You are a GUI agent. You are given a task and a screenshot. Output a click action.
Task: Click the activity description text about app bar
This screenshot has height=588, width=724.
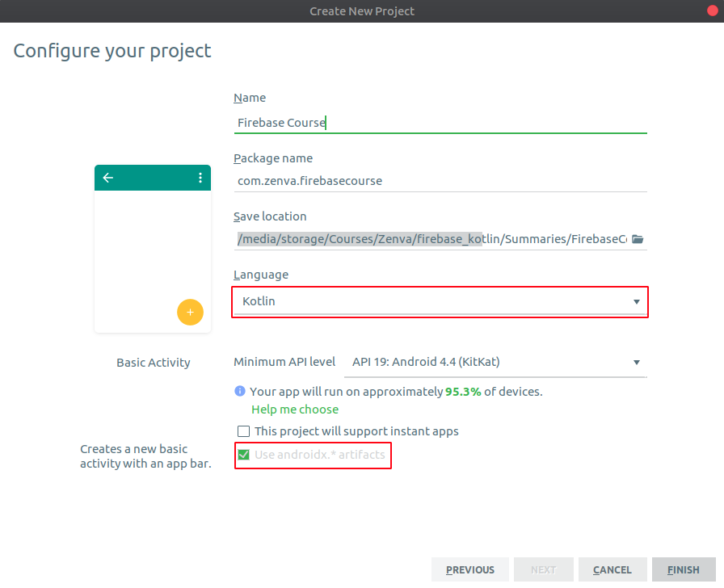click(x=145, y=456)
